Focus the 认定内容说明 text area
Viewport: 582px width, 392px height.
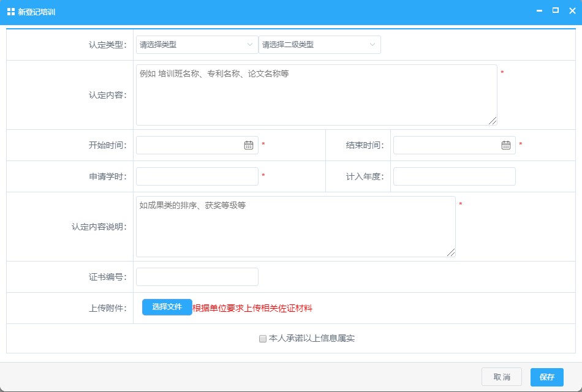point(295,227)
